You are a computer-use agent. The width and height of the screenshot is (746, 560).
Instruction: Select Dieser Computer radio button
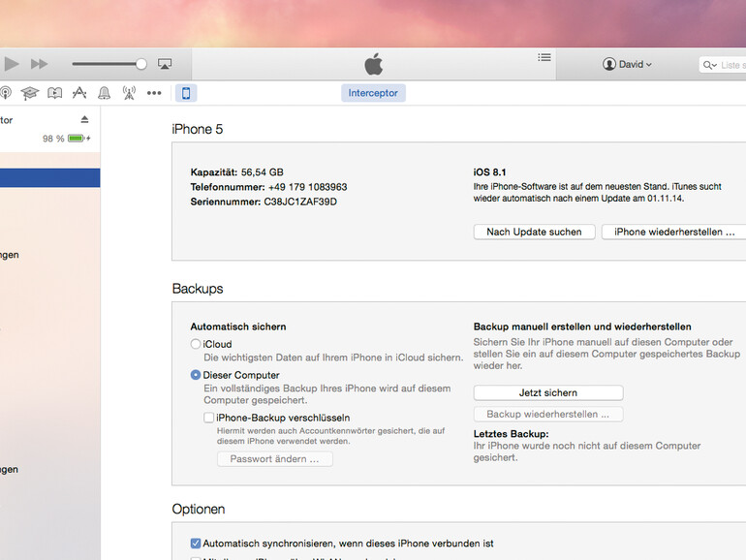(195, 375)
